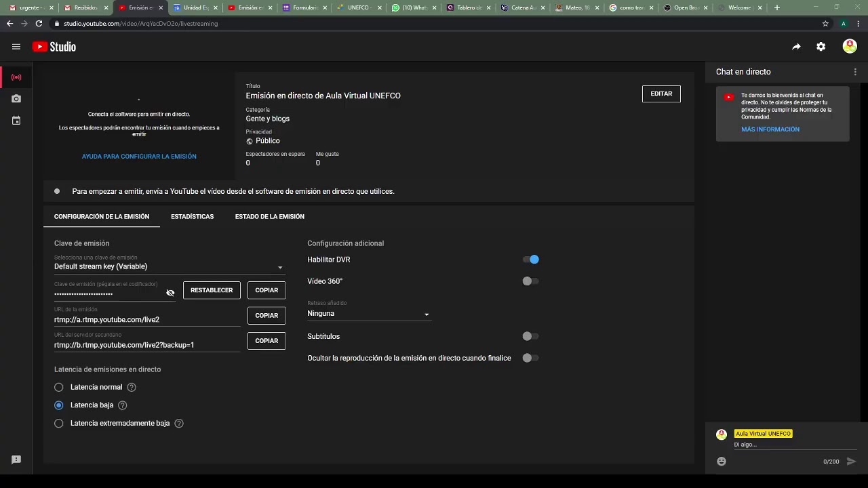
Task: Click the Aula Virtual UNEFCO chat name badge
Action: click(763, 434)
